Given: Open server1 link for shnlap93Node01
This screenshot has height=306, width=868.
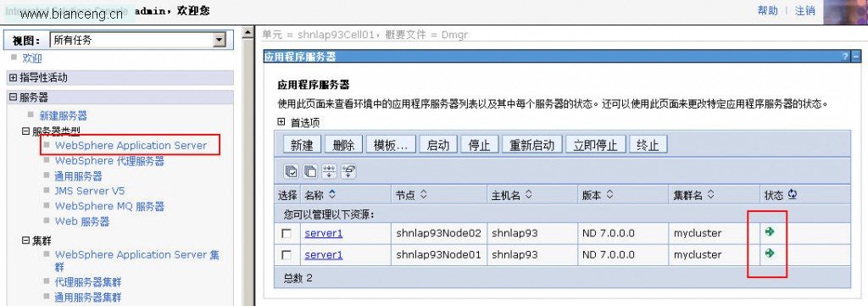Looking at the screenshot, I should pyautogui.click(x=323, y=255).
